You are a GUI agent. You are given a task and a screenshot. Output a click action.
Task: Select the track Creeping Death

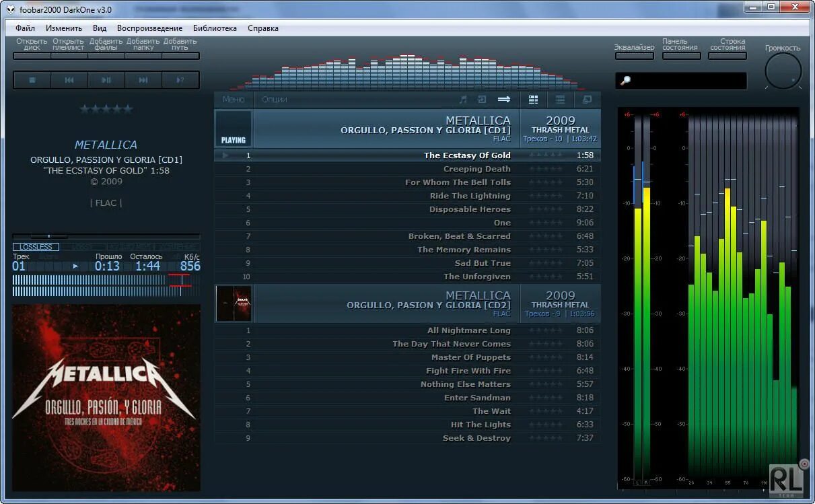(408, 169)
